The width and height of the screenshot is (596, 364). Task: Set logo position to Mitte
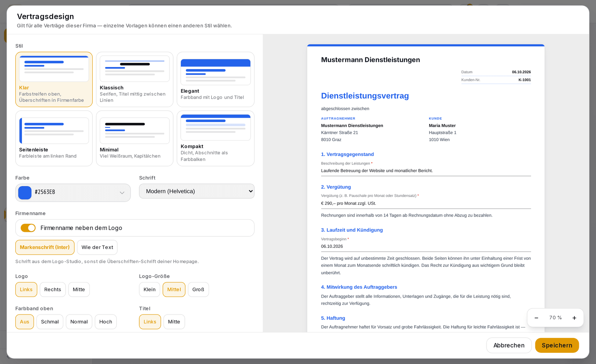(x=79, y=290)
